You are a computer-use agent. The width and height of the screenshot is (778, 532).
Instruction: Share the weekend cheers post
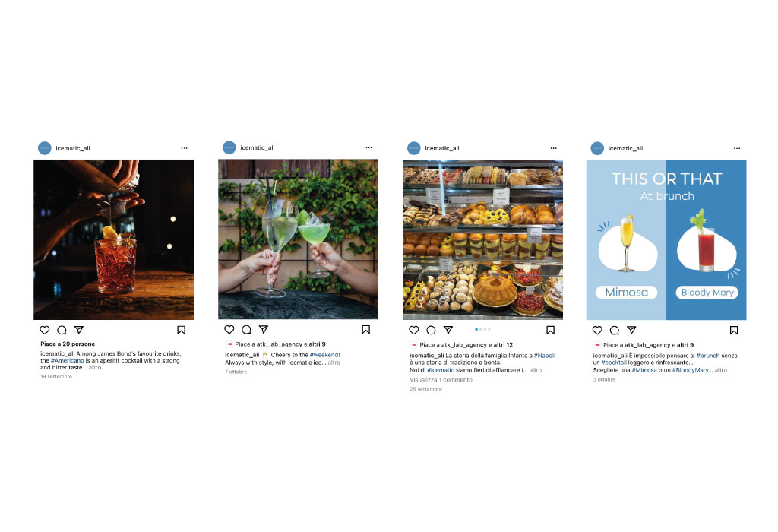264,330
